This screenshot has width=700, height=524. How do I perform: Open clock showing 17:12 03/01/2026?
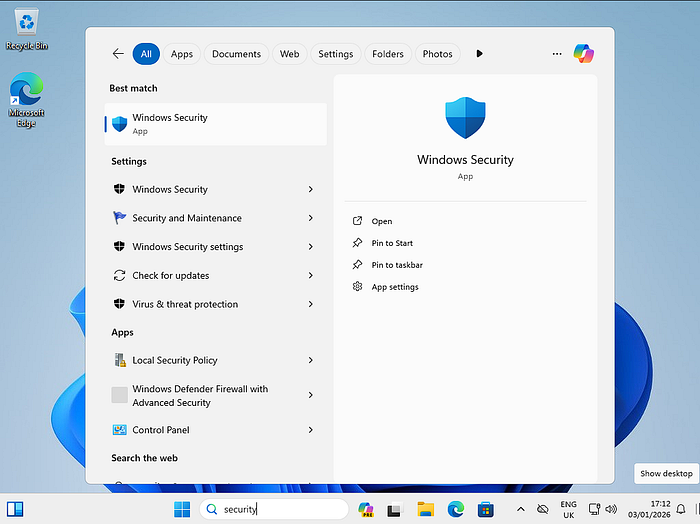point(649,509)
